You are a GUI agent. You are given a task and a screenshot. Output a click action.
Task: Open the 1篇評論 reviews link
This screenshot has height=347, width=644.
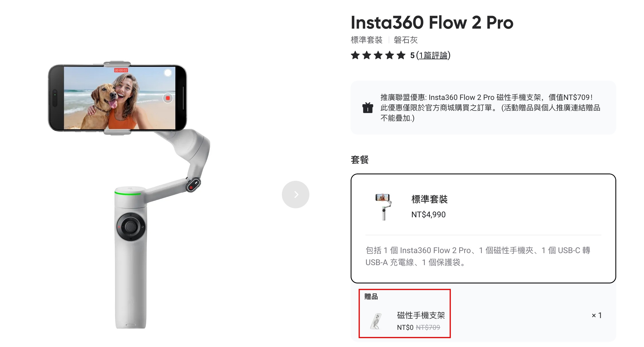pyautogui.click(x=433, y=55)
